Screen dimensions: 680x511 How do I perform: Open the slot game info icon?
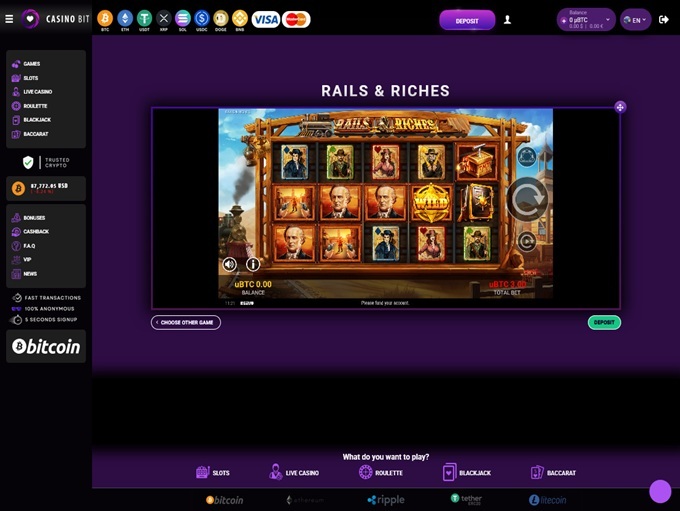coord(253,264)
